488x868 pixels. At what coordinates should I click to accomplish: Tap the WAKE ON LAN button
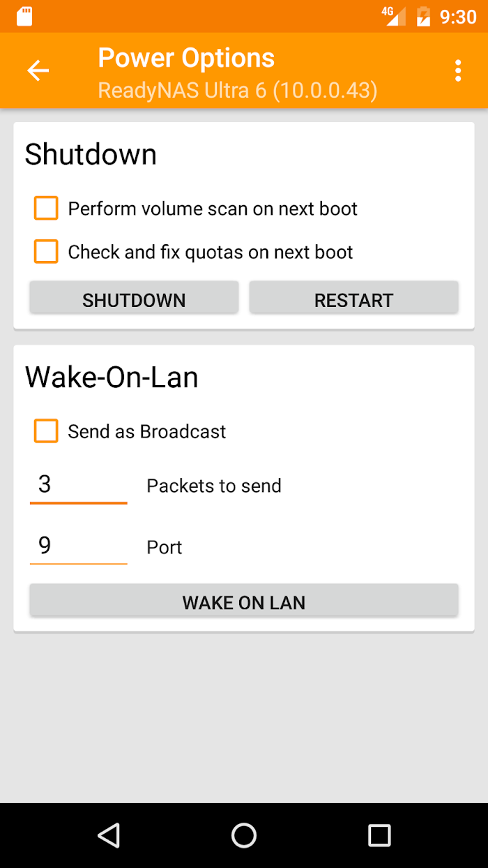pyautogui.click(x=243, y=601)
